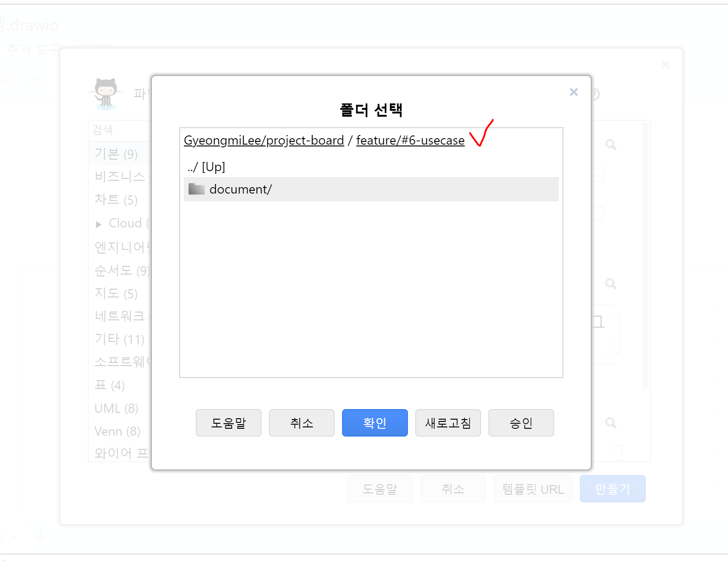
Task: Select the 기타 (11) template category
Action: [x=119, y=339]
